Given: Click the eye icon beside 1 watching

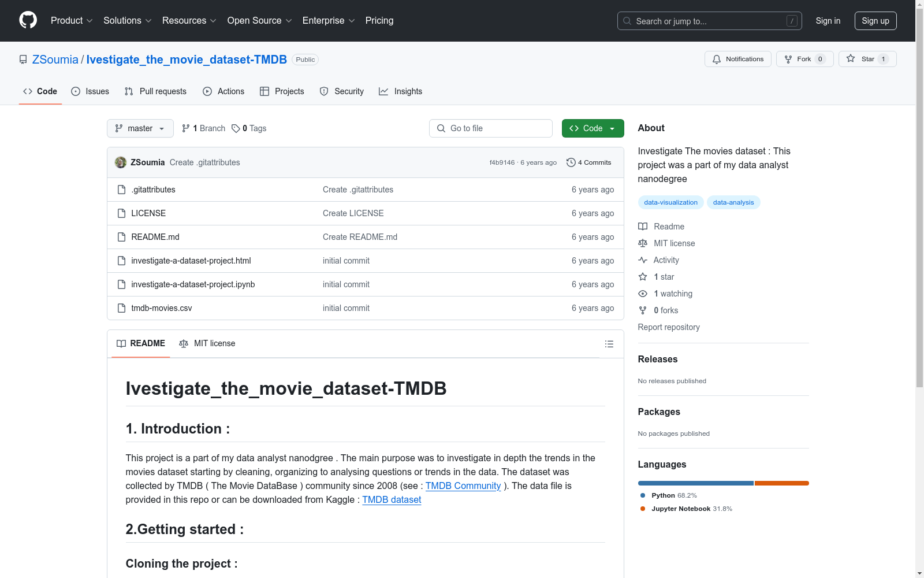Looking at the screenshot, I should [x=643, y=294].
